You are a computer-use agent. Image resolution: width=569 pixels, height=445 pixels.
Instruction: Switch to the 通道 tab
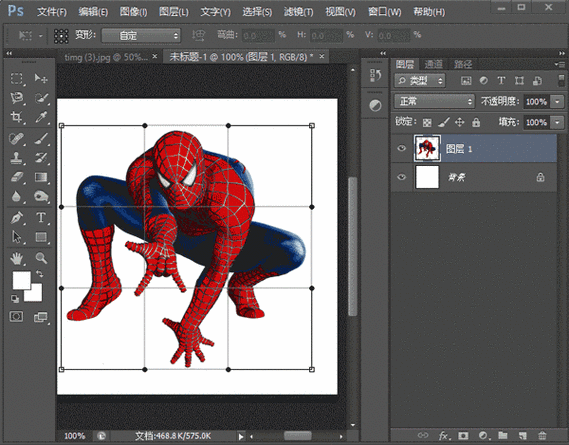coord(433,65)
